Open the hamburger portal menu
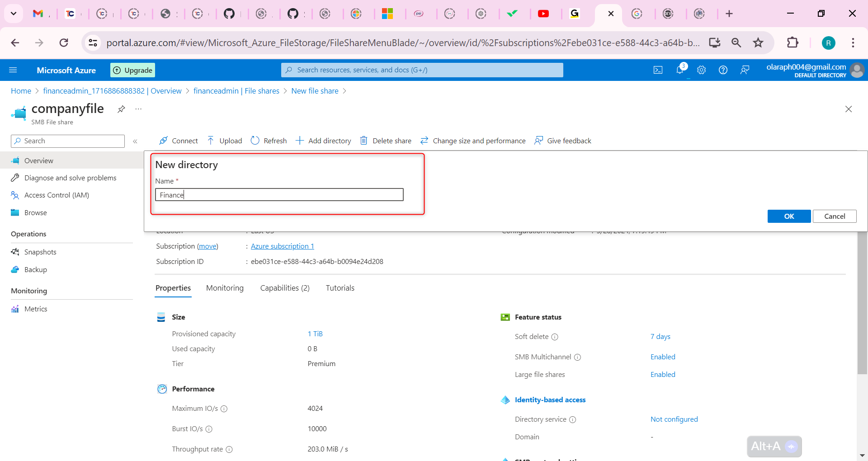 click(13, 70)
